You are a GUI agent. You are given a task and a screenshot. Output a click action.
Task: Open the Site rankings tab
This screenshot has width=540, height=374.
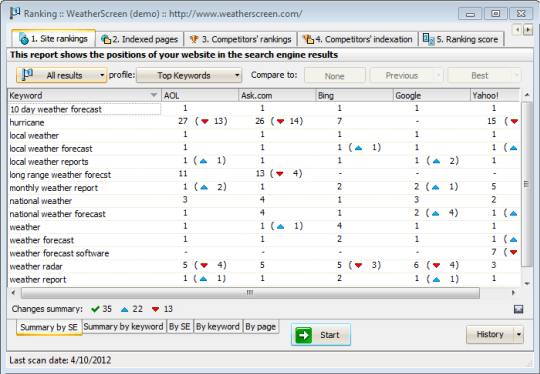(54, 39)
